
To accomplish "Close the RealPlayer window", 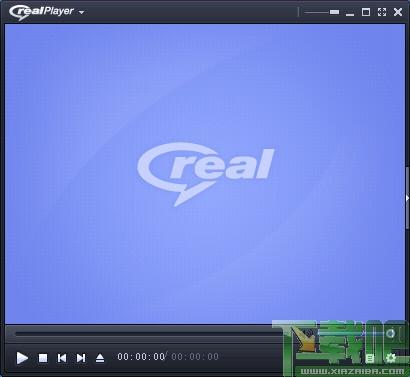I will pos(398,12).
